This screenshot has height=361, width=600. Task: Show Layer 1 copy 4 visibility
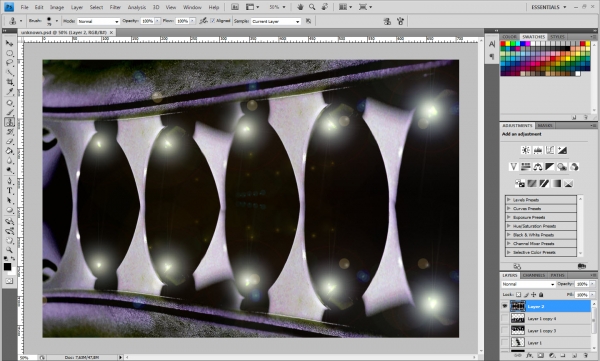click(505, 319)
